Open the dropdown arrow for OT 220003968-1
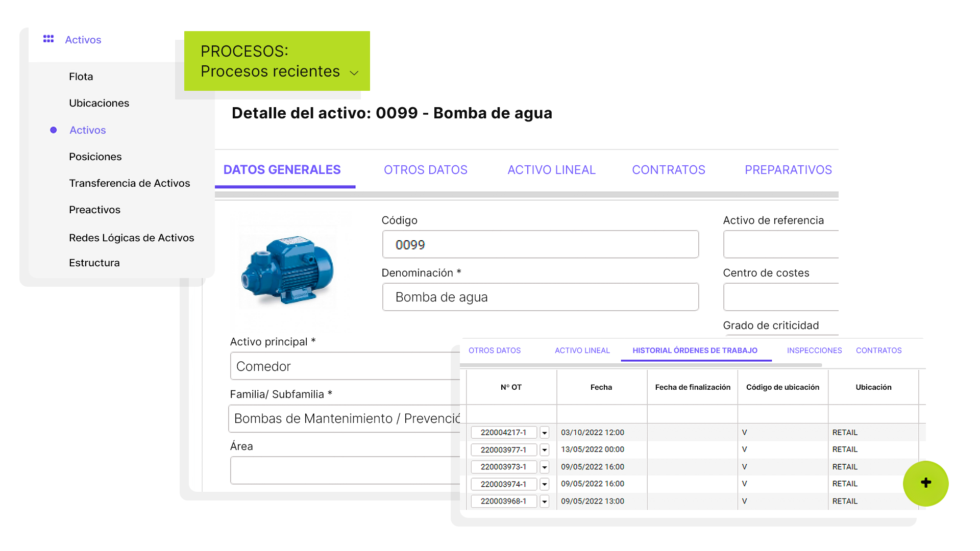Viewport: 980px width, 551px height. [544, 501]
